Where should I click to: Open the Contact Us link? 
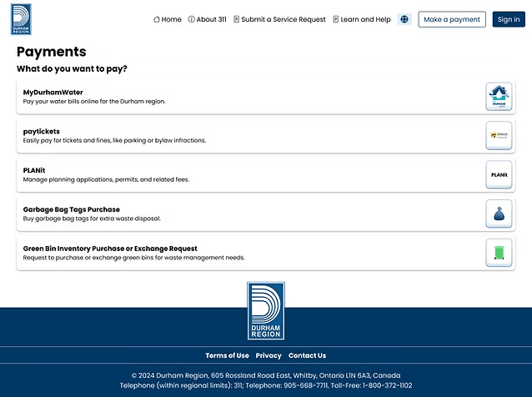click(x=307, y=355)
